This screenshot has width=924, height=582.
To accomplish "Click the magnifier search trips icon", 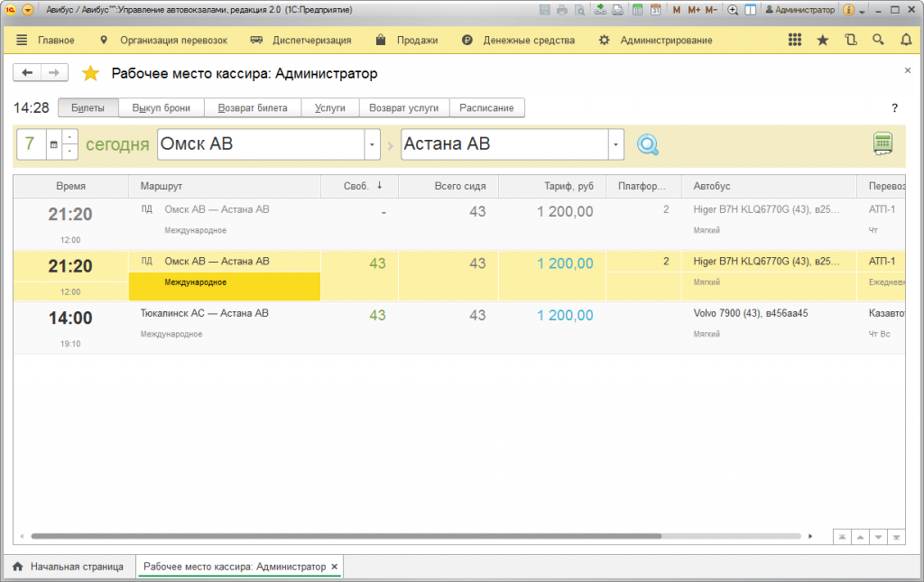I will (x=648, y=144).
